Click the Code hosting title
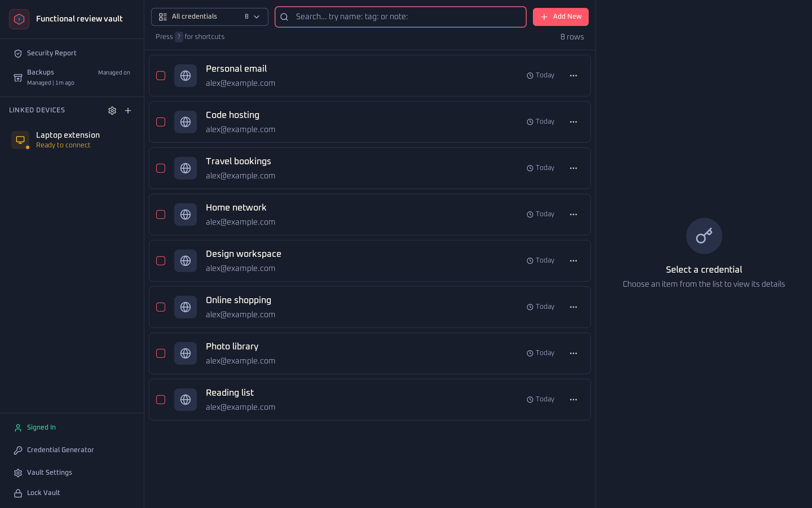The height and width of the screenshot is (508, 812). tap(233, 115)
